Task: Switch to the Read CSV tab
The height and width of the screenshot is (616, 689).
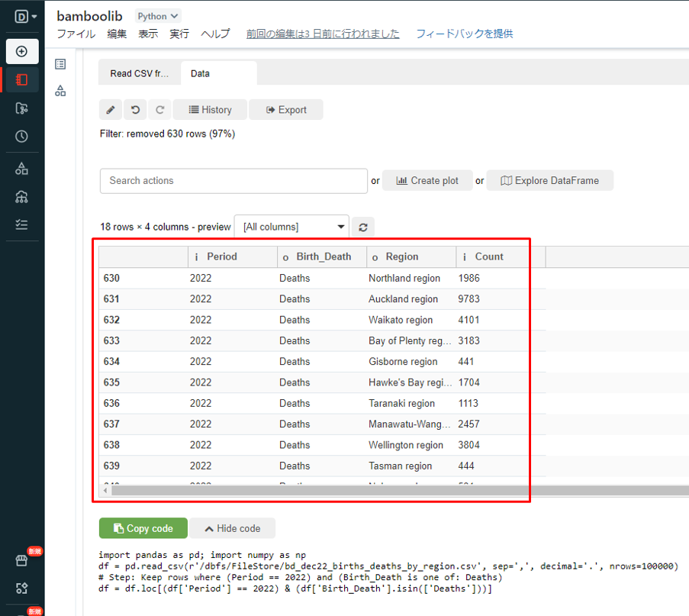Action: click(139, 74)
